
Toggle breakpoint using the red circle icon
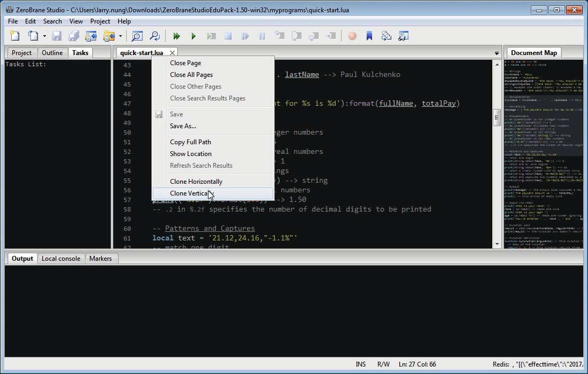[352, 36]
